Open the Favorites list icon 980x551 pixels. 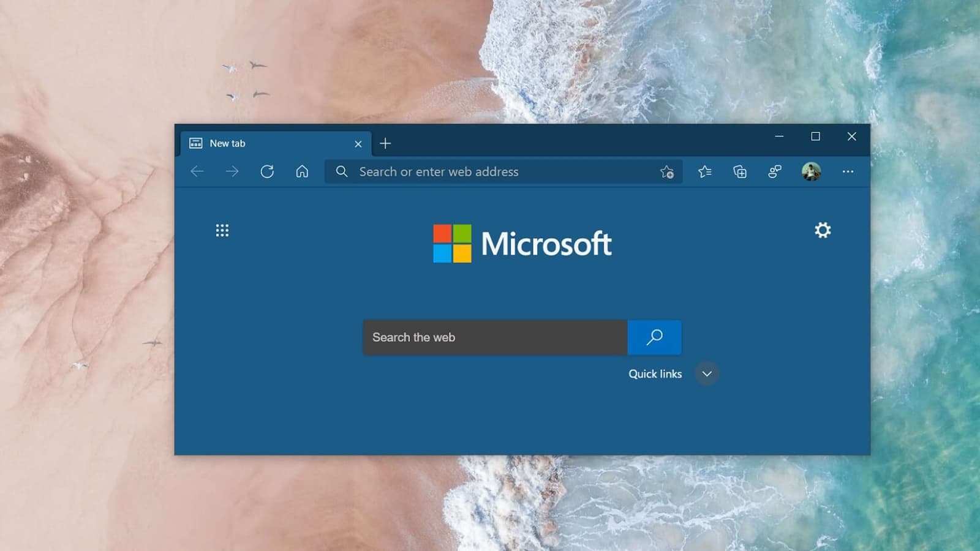pos(705,172)
